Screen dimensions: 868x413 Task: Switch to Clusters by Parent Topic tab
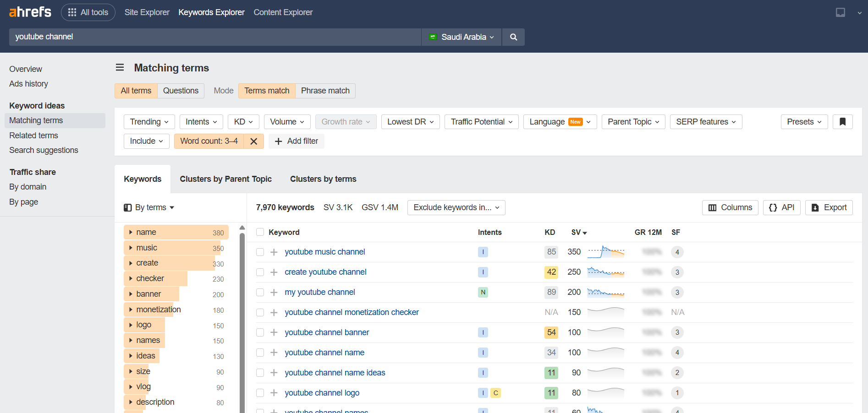225,179
